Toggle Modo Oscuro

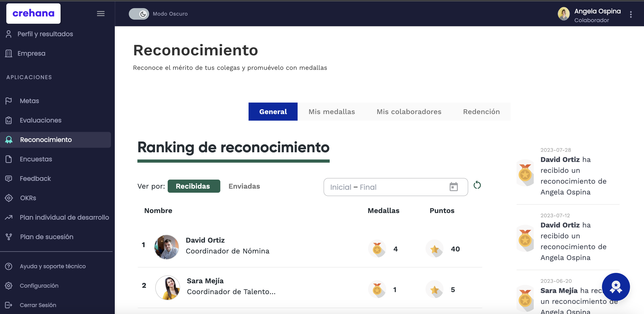pos(139,14)
